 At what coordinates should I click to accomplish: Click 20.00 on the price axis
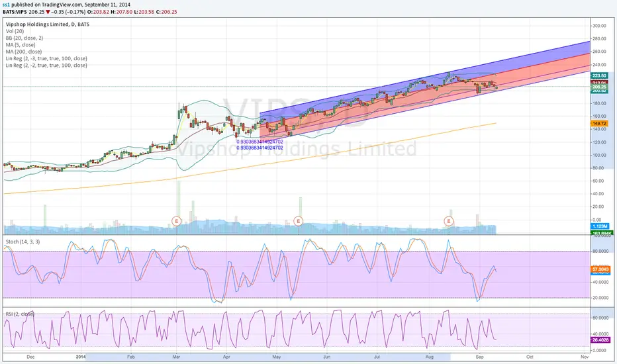pyautogui.click(x=598, y=207)
